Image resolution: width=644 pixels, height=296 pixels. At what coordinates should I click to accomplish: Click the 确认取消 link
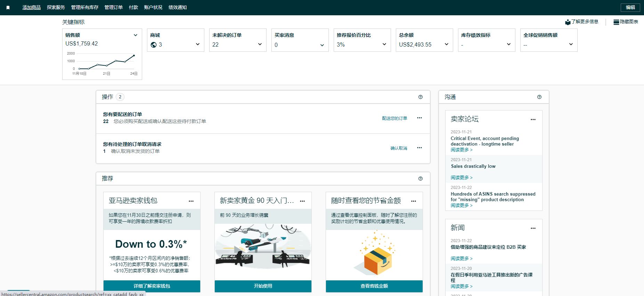pyautogui.click(x=399, y=148)
